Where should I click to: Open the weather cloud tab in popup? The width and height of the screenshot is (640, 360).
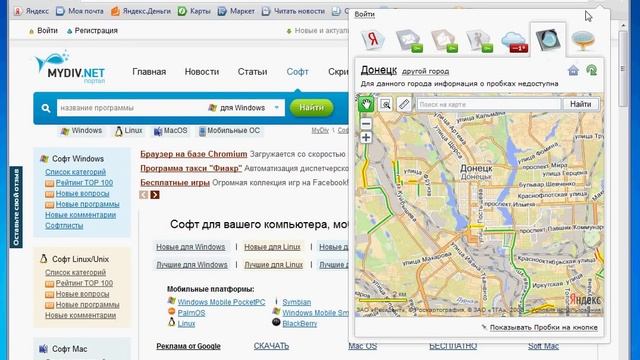click(x=514, y=42)
